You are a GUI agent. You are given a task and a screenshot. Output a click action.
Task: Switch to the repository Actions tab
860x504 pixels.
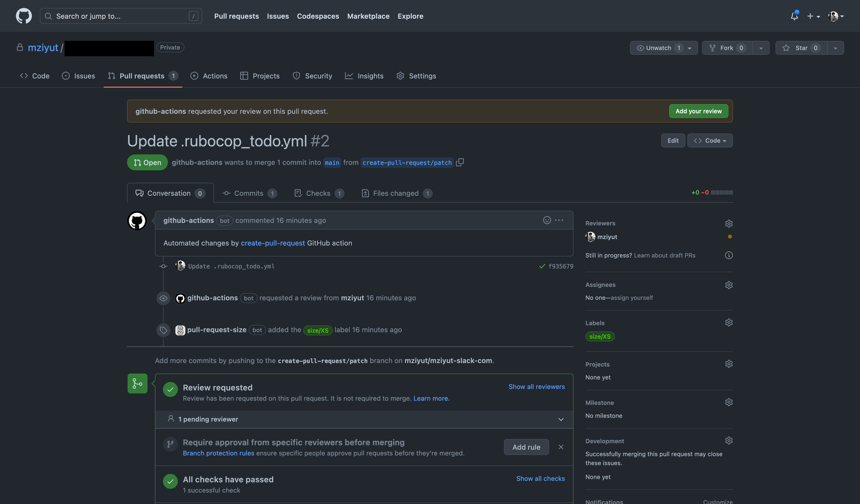pyautogui.click(x=209, y=76)
